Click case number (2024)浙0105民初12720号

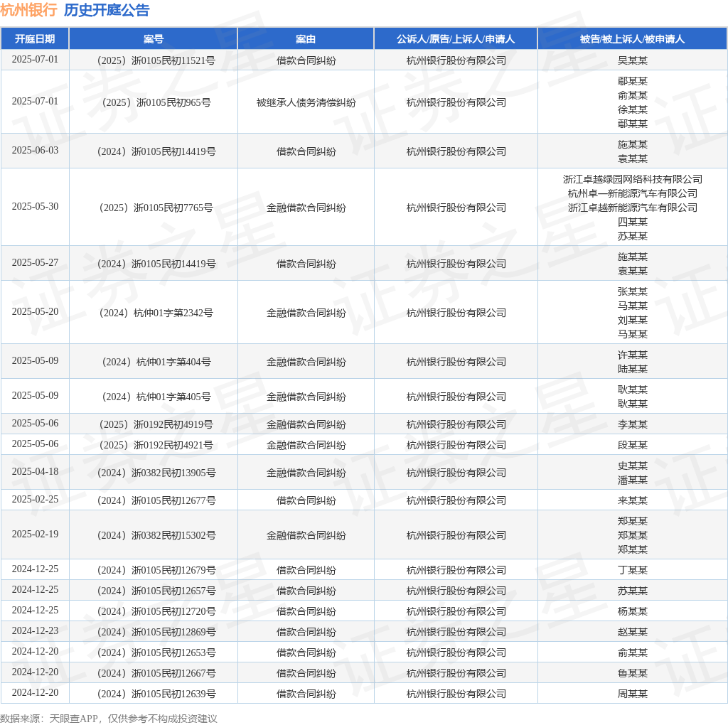156,611
